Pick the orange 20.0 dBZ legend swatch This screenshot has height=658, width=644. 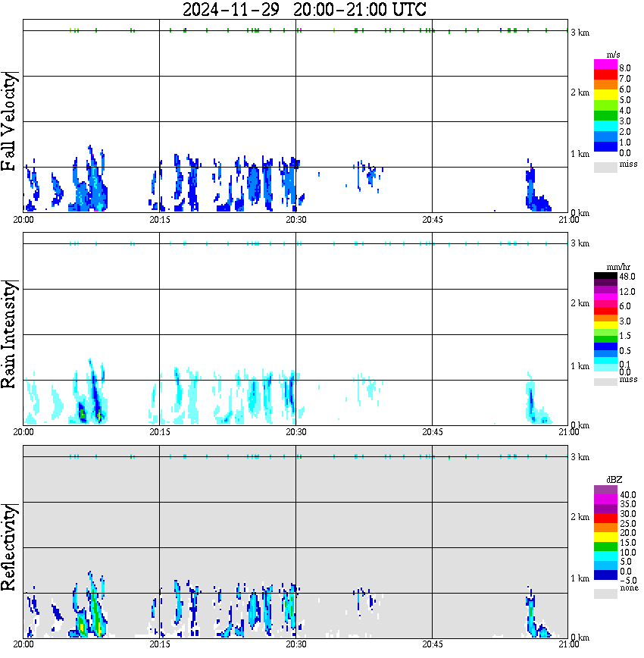point(605,528)
